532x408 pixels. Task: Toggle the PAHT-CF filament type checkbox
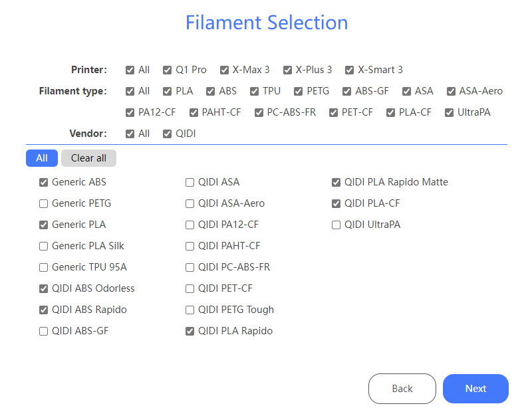194,112
